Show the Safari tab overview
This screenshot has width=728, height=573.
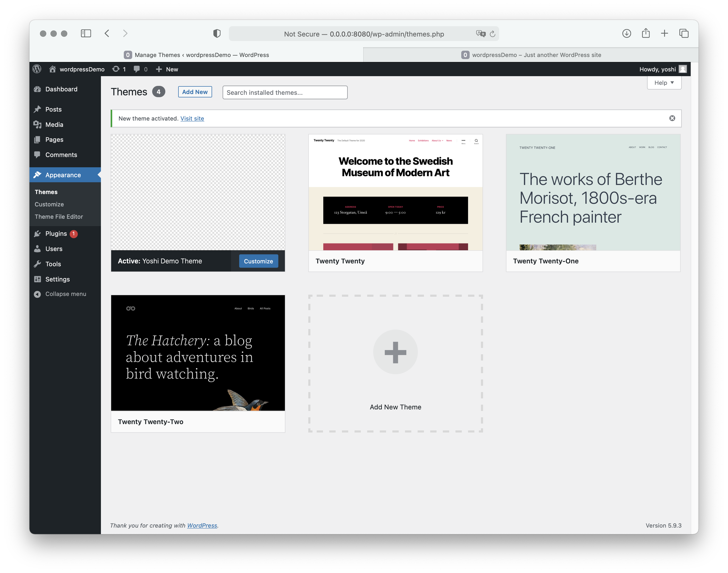coord(684,33)
